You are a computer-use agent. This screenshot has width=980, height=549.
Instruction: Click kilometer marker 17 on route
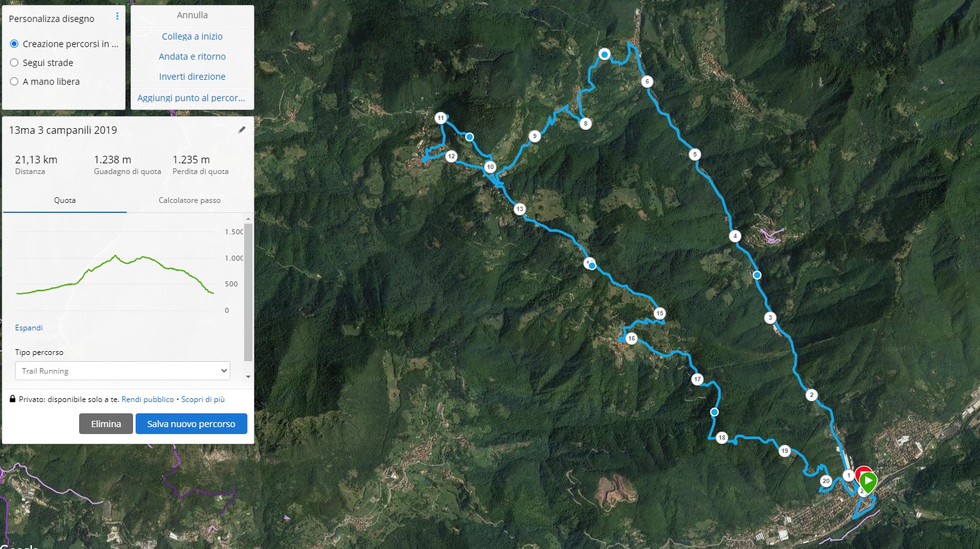[697, 379]
